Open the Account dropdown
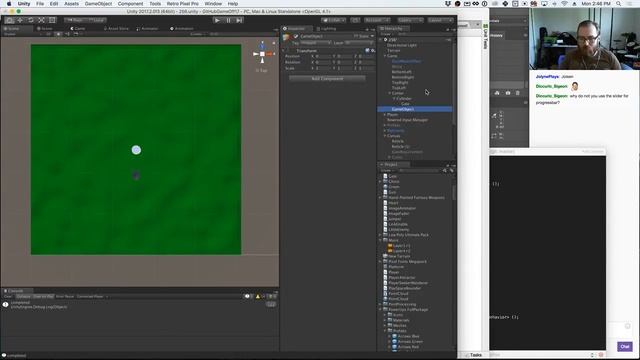This screenshot has height=360, width=640. tap(377, 20)
